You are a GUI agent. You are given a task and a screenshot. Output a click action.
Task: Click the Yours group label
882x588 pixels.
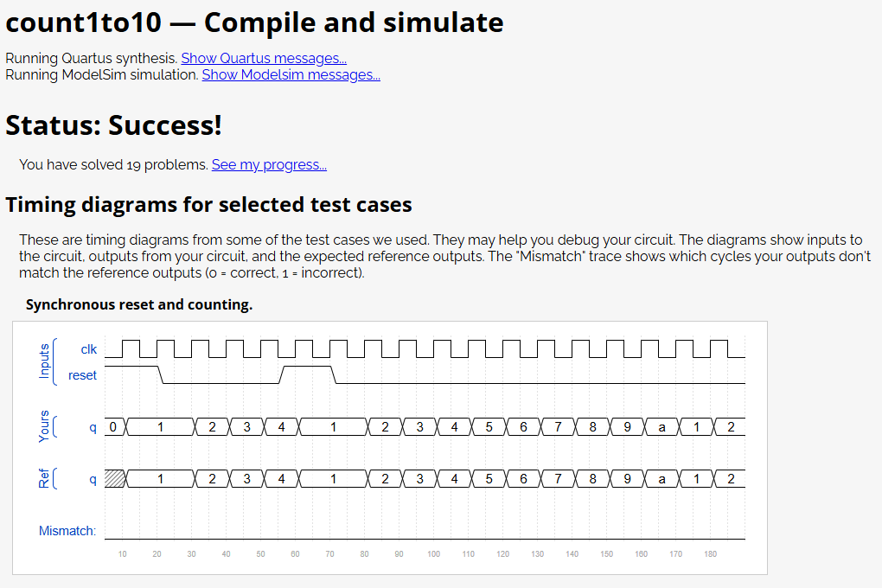pyautogui.click(x=44, y=426)
